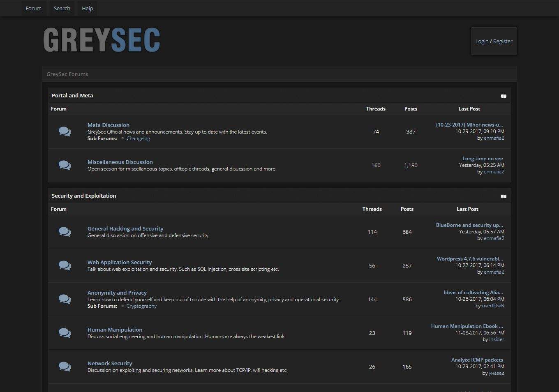Open the Help menu item

[x=87, y=8]
